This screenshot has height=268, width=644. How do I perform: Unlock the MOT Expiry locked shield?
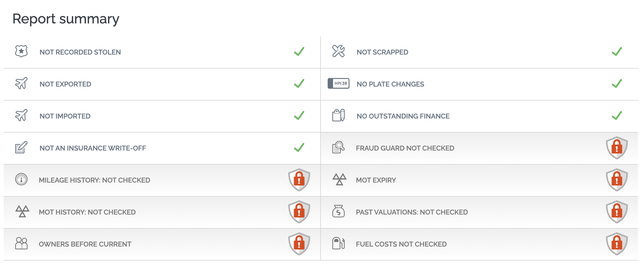617,180
